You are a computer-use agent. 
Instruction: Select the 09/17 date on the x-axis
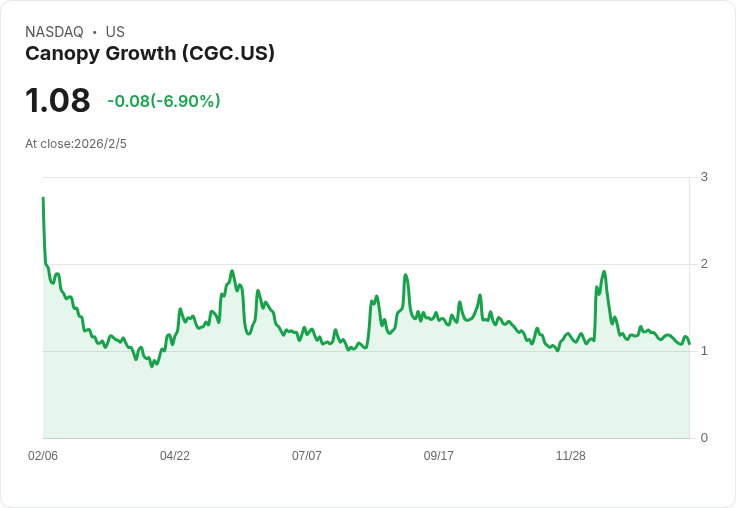(x=438, y=456)
